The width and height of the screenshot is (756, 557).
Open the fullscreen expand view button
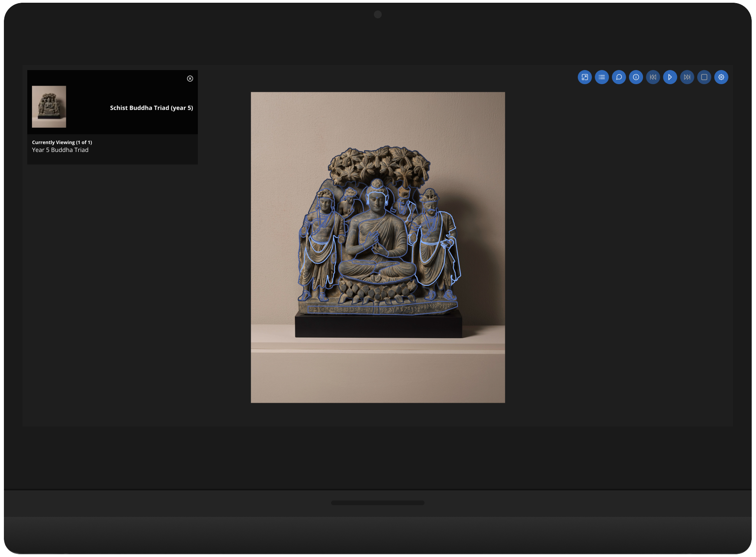tap(585, 77)
